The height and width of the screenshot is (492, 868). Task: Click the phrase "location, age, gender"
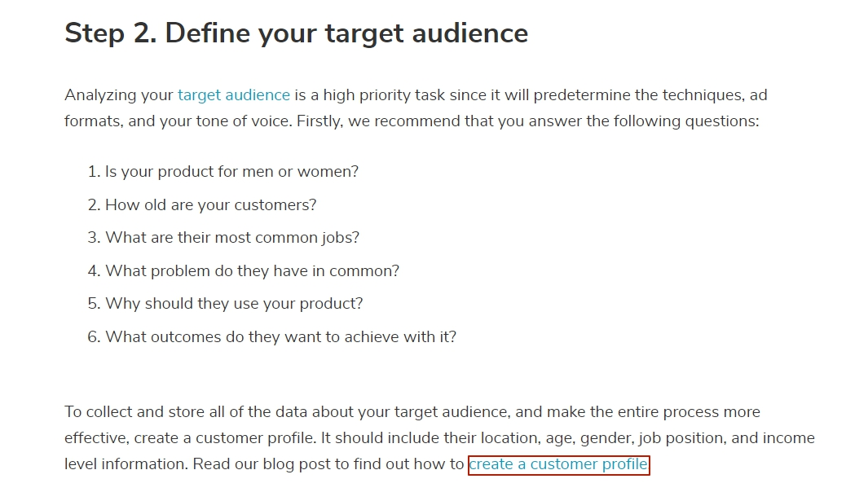pos(555,438)
